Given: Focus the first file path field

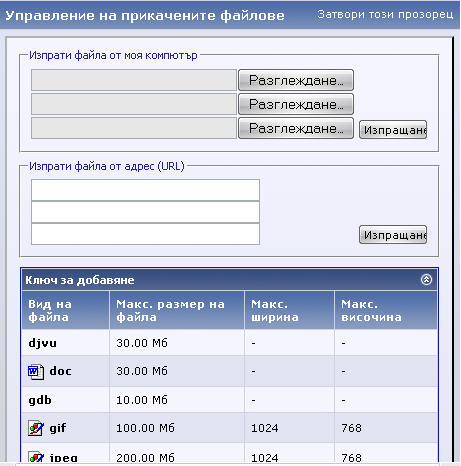Looking at the screenshot, I should point(134,80).
